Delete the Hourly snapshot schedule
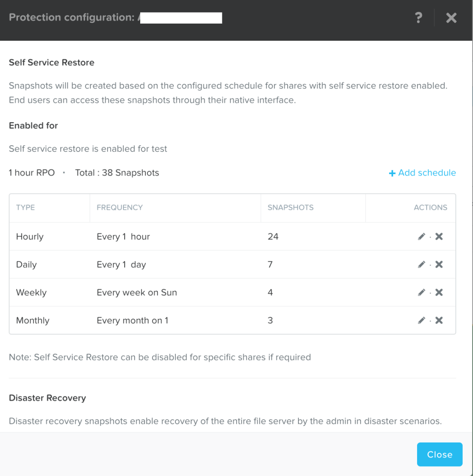The width and height of the screenshot is (473, 476). [x=439, y=236]
